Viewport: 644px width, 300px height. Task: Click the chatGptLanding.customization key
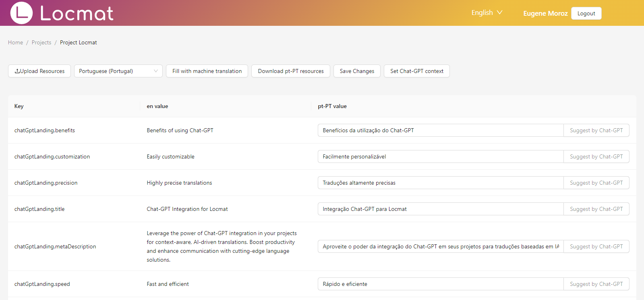pos(52,156)
